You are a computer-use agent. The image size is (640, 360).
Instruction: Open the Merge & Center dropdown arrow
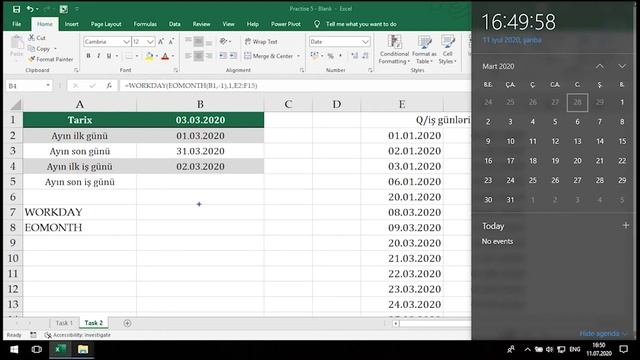pos(298,56)
